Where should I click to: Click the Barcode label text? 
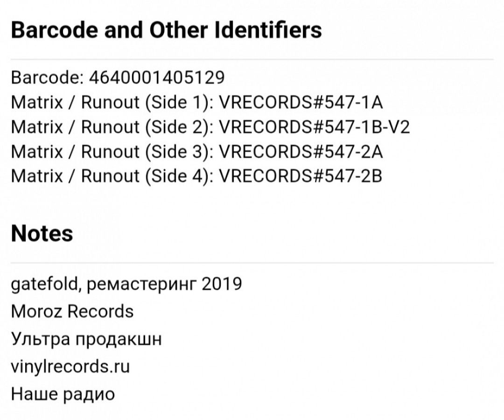(47, 78)
